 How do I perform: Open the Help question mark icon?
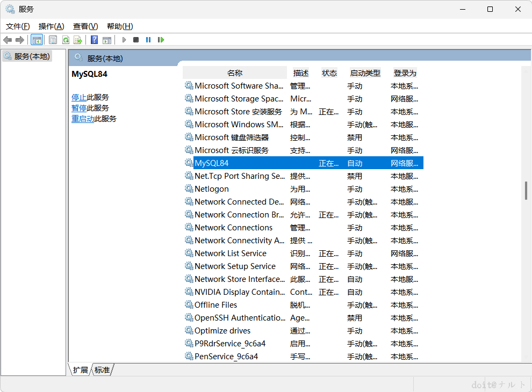click(x=95, y=40)
